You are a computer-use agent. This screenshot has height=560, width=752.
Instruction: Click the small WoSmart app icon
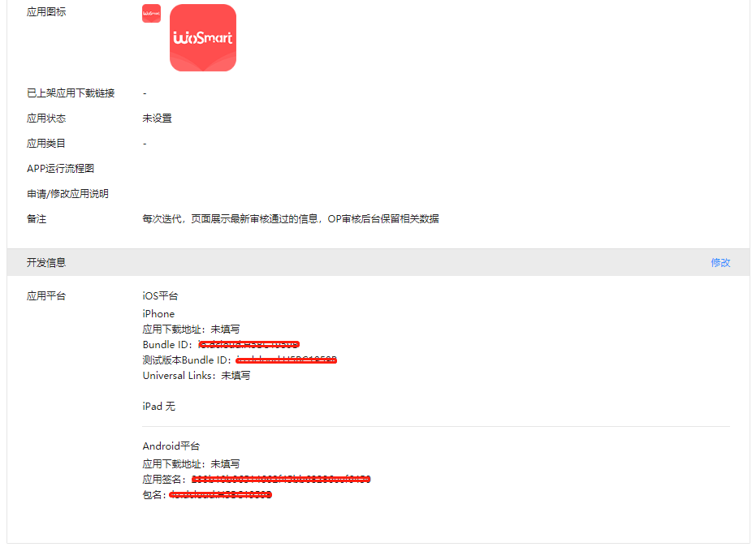150,13
